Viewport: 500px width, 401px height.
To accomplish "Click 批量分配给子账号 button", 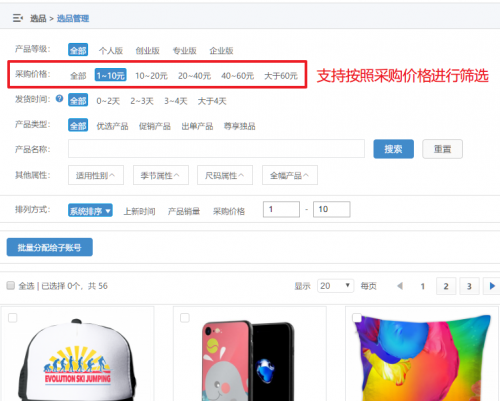I will [x=50, y=247].
